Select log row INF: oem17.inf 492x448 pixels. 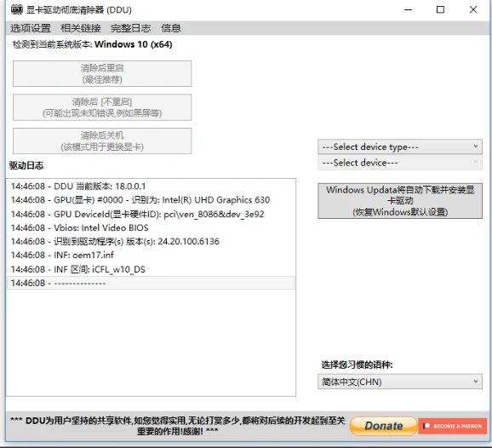pyautogui.click(x=151, y=255)
